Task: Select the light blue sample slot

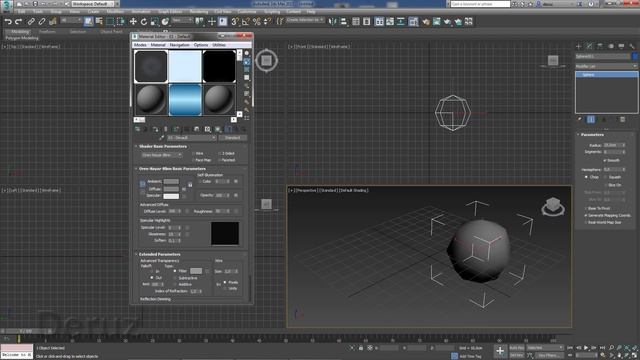Action: click(185, 66)
